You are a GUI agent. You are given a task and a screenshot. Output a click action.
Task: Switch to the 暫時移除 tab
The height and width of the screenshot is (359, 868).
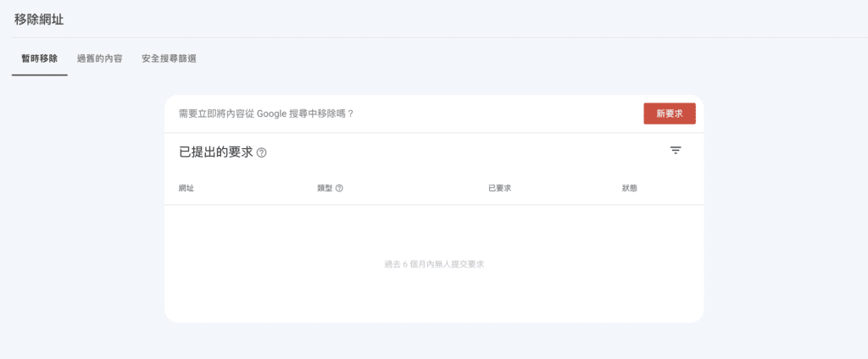pos(40,58)
